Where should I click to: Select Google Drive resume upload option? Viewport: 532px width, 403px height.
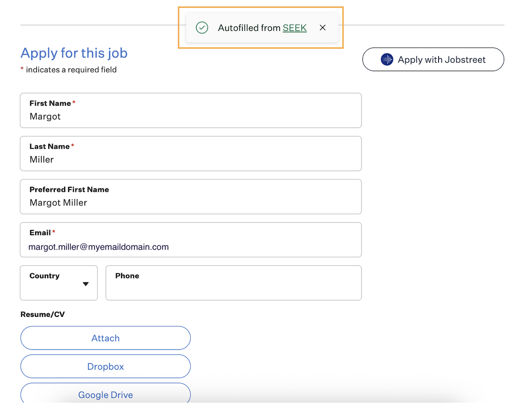[105, 394]
